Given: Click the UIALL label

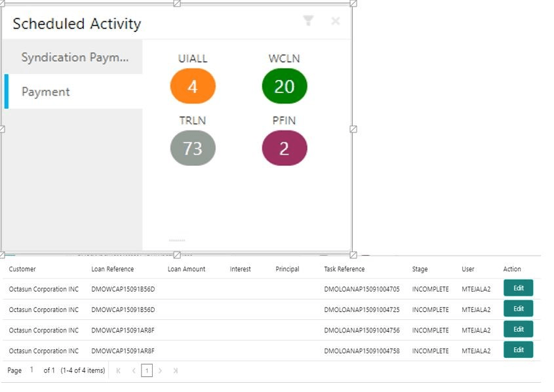Looking at the screenshot, I should pos(193,58).
